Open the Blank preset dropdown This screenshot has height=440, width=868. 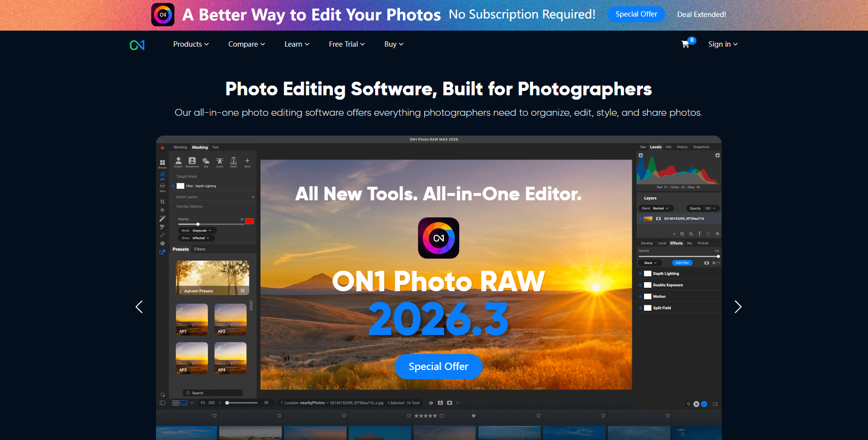tap(650, 263)
